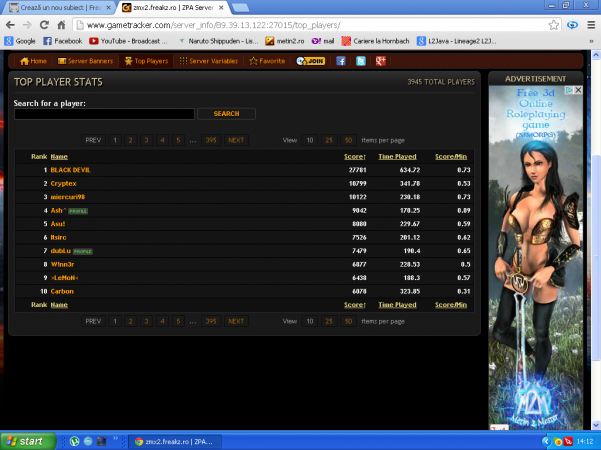Close the advertisement with the X icon
This screenshot has height=450, width=601.
pyautogui.click(x=578, y=90)
